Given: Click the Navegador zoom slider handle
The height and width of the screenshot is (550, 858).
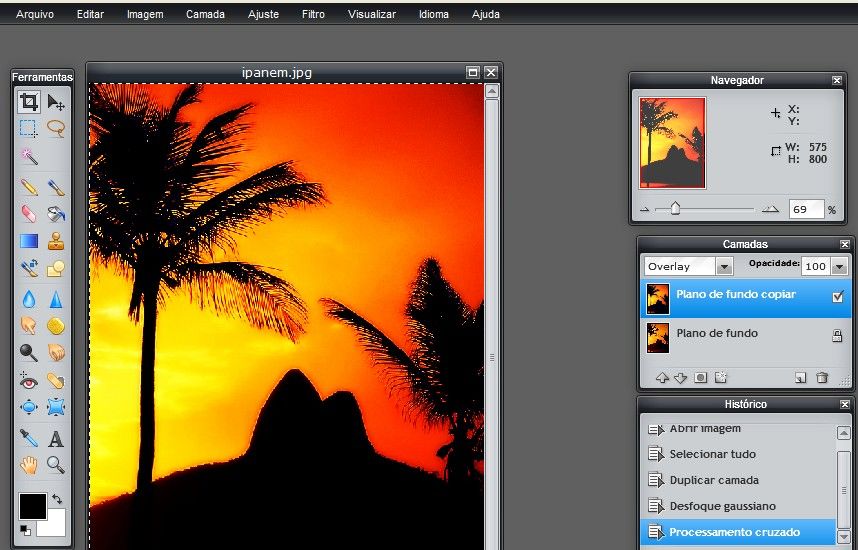Looking at the screenshot, I should pyautogui.click(x=675, y=209).
